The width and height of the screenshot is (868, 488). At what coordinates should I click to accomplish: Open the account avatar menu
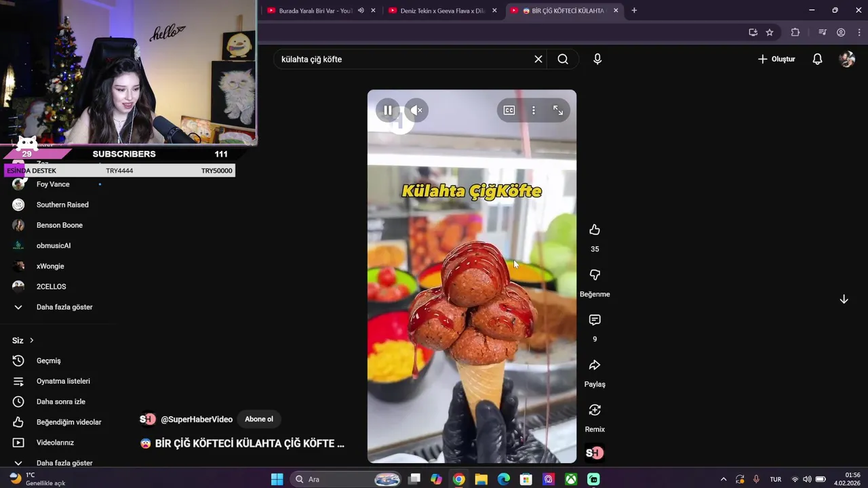(x=847, y=59)
